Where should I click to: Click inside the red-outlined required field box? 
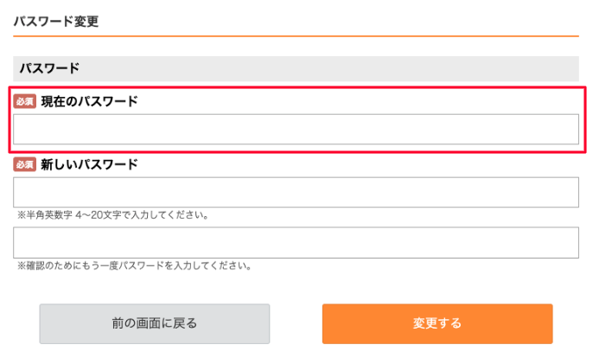(x=296, y=130)
